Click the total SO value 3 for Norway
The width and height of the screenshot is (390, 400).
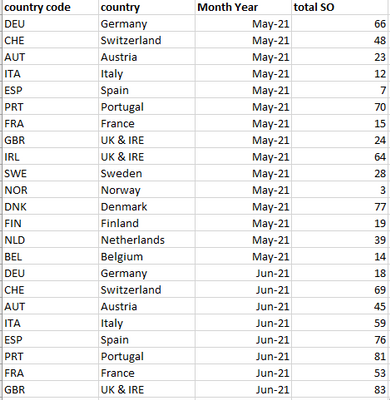pos(339,190)
